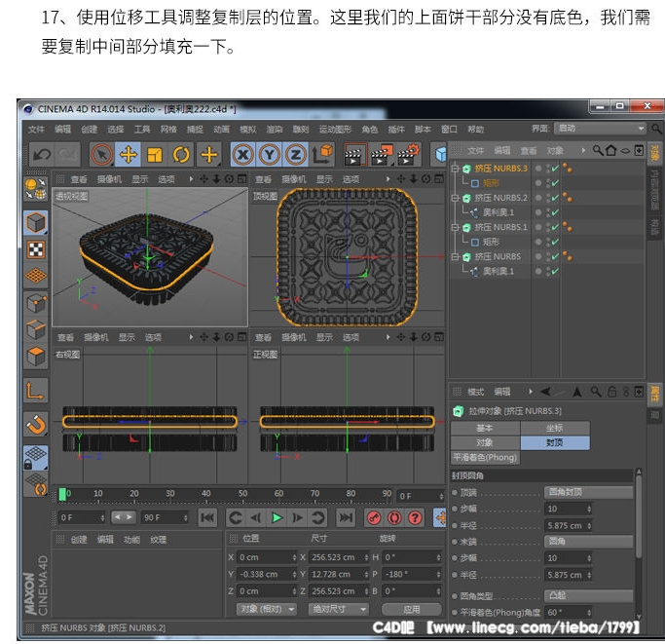665x644 pixels.
Task: Click the keyframe selection question-mark button
Action: tap(415, 517)
